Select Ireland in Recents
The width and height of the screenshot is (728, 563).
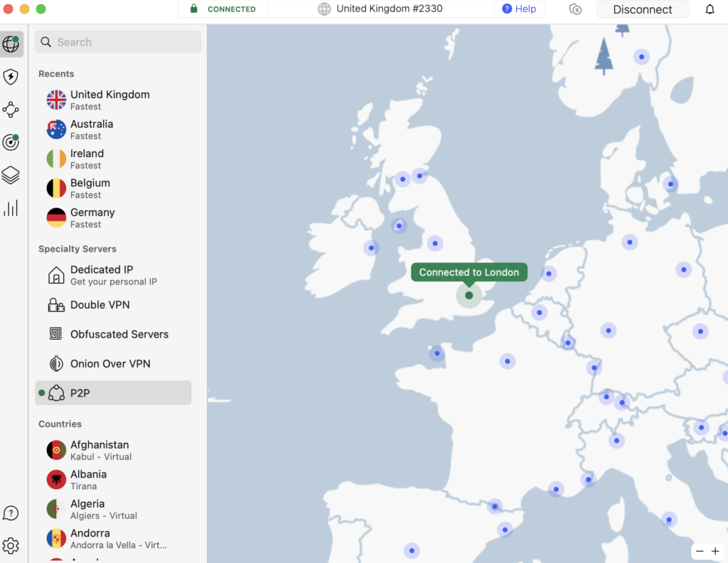pos(113,159)
